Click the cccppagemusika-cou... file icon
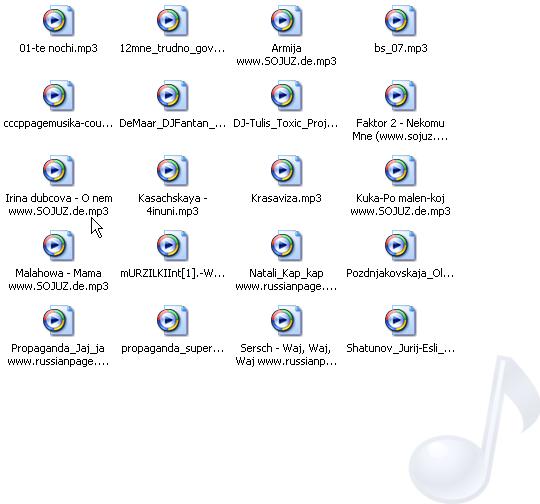 point(58,96)
